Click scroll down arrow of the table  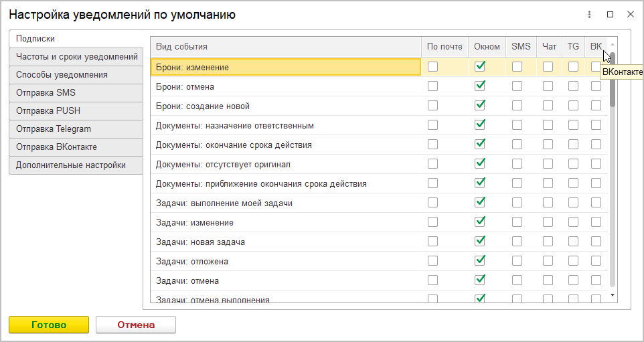pos(613,294)
